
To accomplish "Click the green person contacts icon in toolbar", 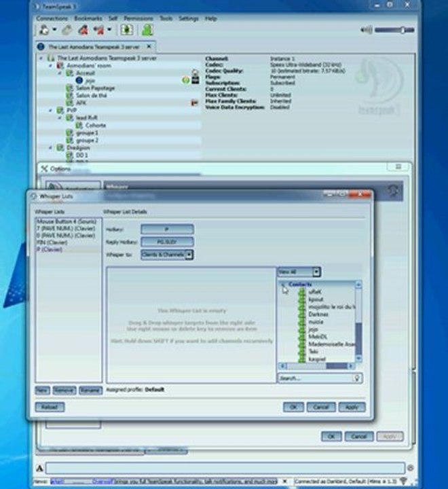I will click(x=147, y=31).
